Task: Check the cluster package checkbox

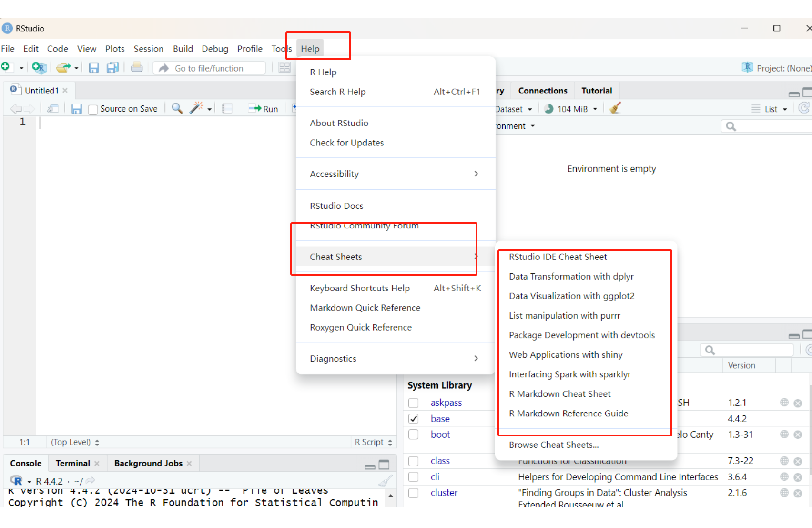Action: 413,493
